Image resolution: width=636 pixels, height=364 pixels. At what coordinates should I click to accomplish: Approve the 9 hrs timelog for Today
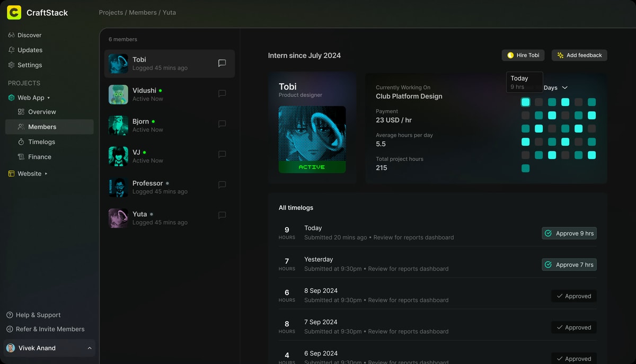(569, 233)
